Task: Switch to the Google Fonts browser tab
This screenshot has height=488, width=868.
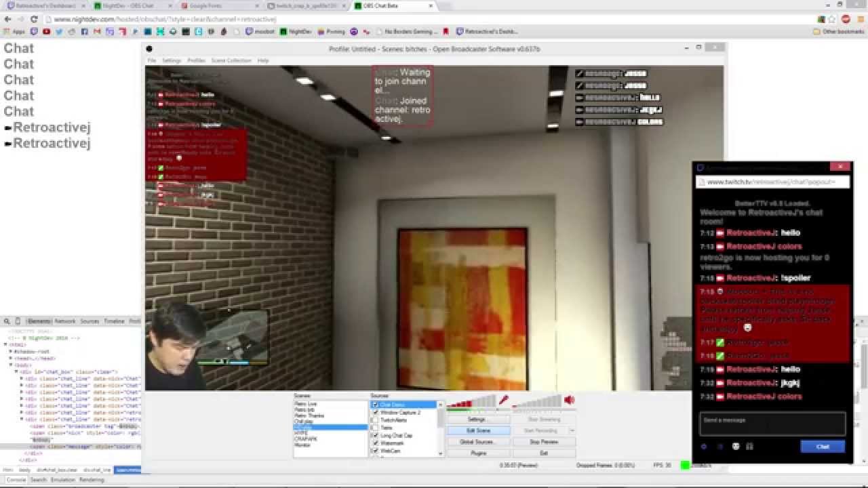Action: click(219, 5)
